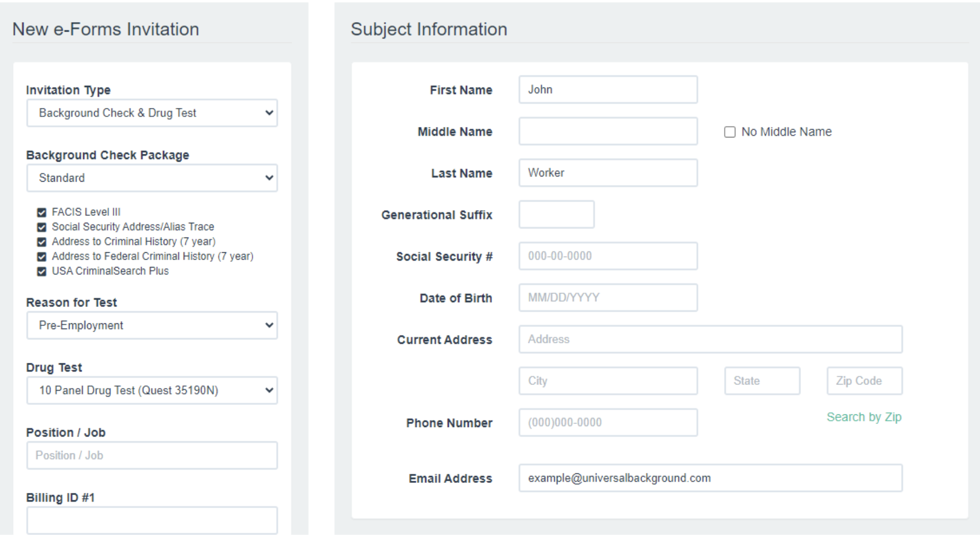
Task: Enable the No Middle Name checkbox
Action: coord(730,132)
